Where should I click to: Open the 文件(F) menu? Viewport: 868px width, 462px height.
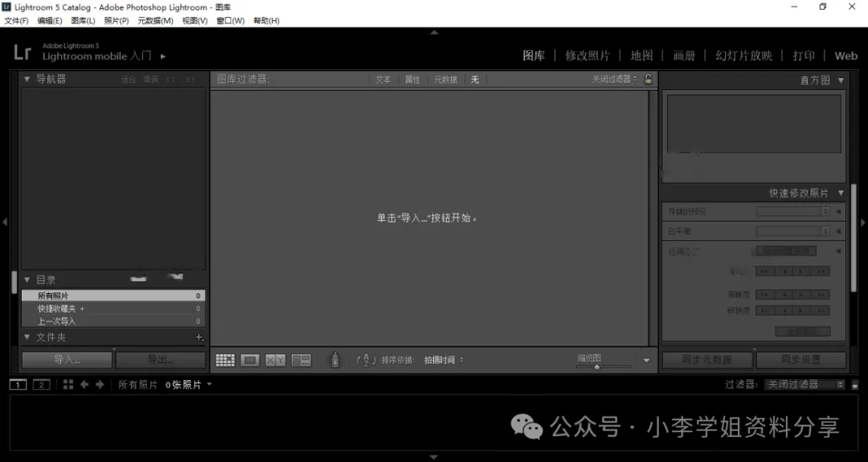[16, 20]
